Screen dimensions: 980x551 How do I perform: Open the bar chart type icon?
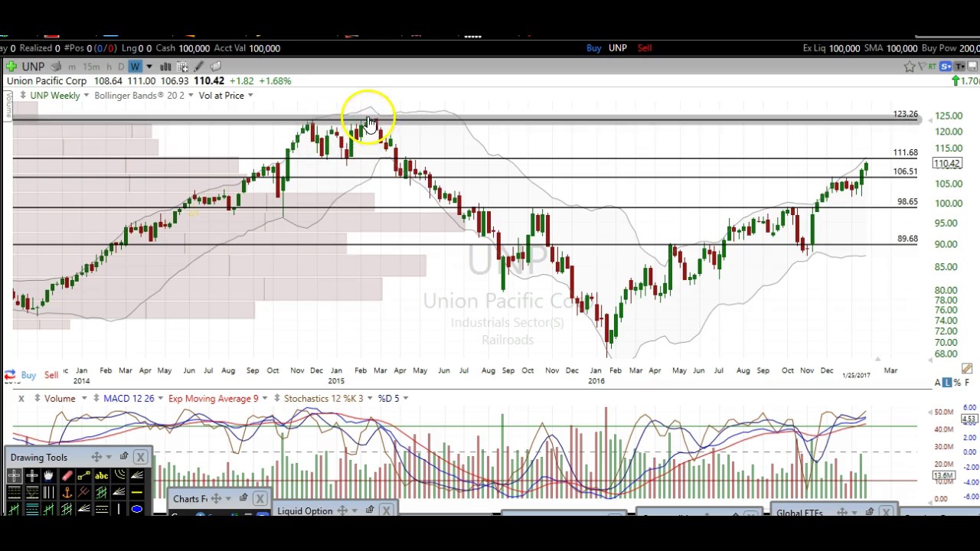(165, 67)
